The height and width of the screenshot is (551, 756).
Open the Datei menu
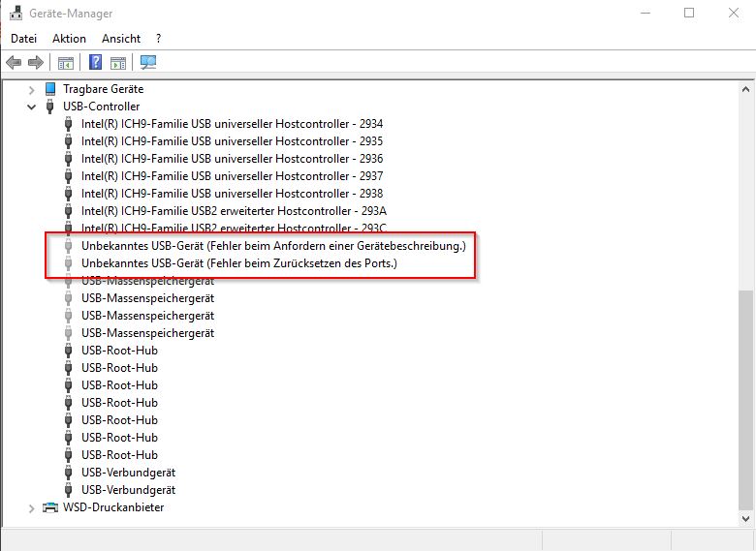click(x=23, y=39)
